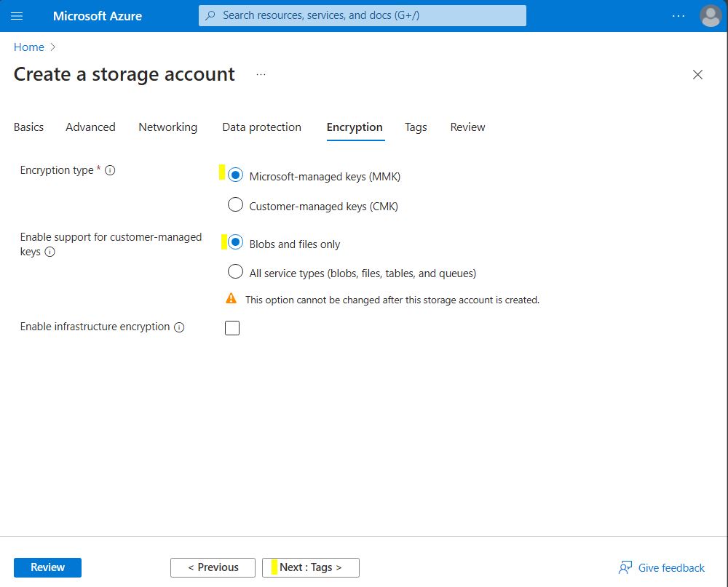The image size is (728, 587).
Task: Open the hamburger portal menu
Action: [x=17, y=15]
